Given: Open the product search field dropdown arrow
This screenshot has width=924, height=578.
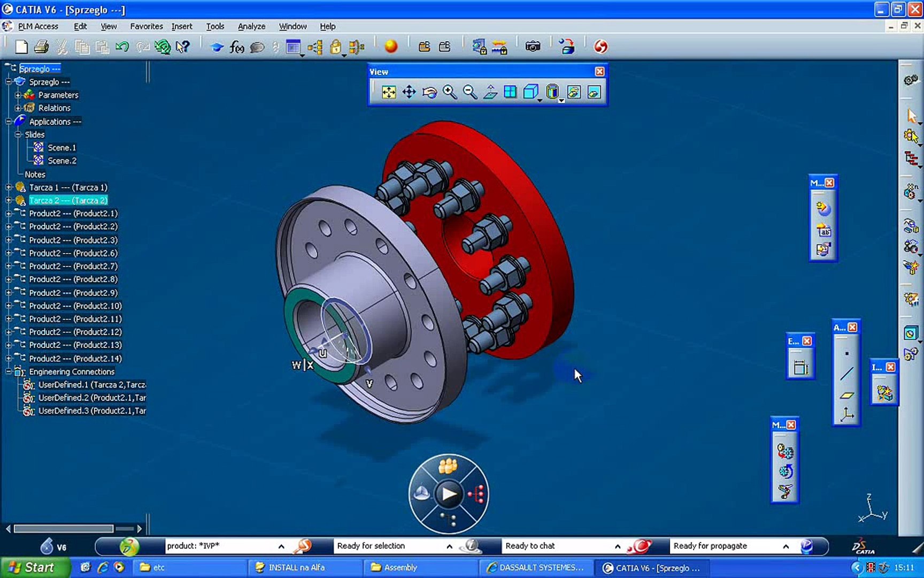Looking at the screenshot, I should (281, 546).
